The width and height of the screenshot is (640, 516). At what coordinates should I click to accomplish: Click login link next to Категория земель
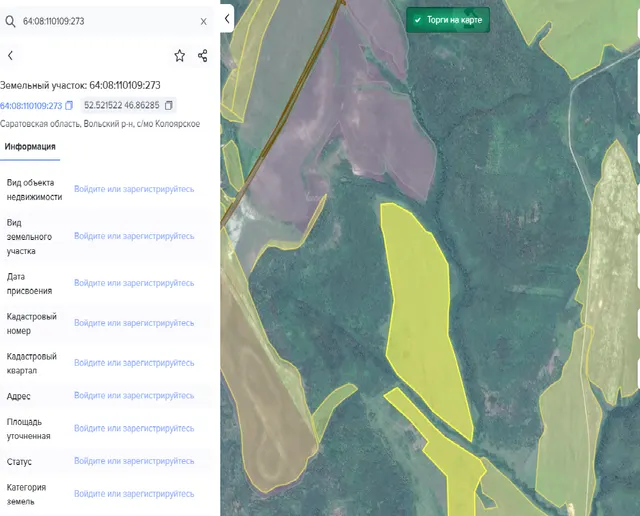tap(134, 494)
